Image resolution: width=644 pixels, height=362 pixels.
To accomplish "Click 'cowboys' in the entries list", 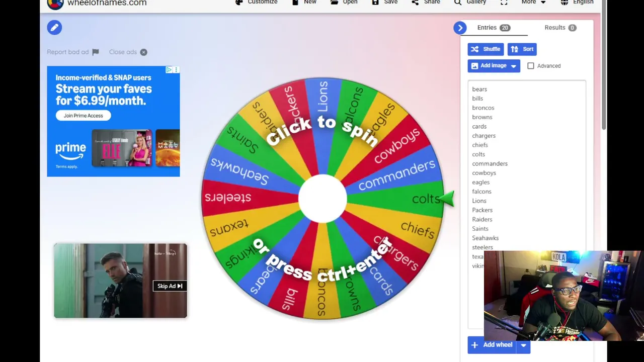I will click(484, 173).
